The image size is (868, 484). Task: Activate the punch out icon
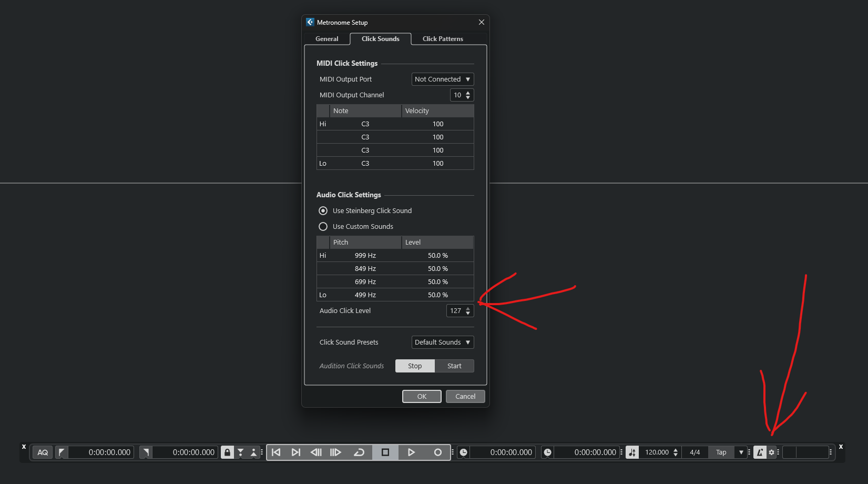click(x=253, y=452)
